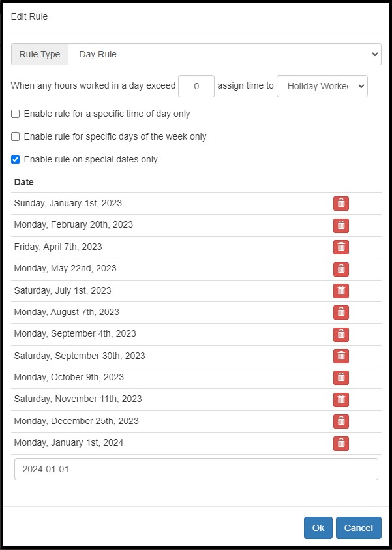Remove May 22nd, 2023 via trash icon
This screenshot has width=392, height=550.
click(341, 269)
